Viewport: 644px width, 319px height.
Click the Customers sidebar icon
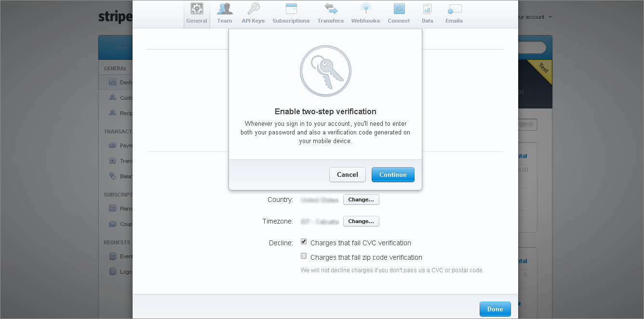(x=112, y=97)
